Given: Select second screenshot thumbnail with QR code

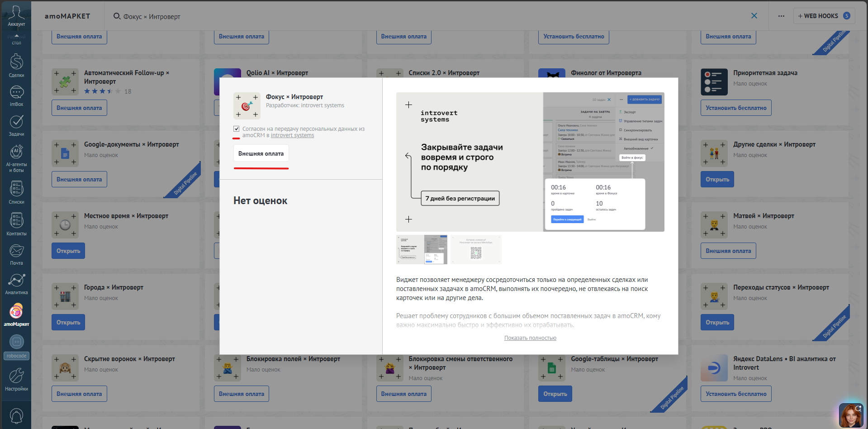Looking at the screenshot, I should coord(476,249).
